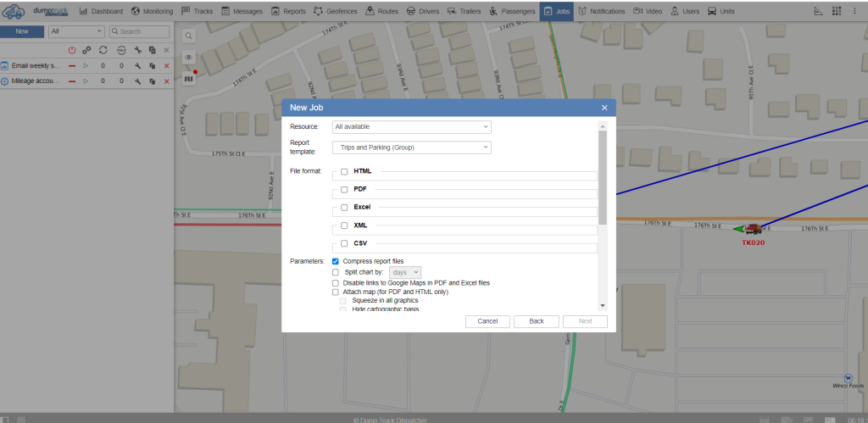
Task: Go to the Routes tab
Action: 383,11
